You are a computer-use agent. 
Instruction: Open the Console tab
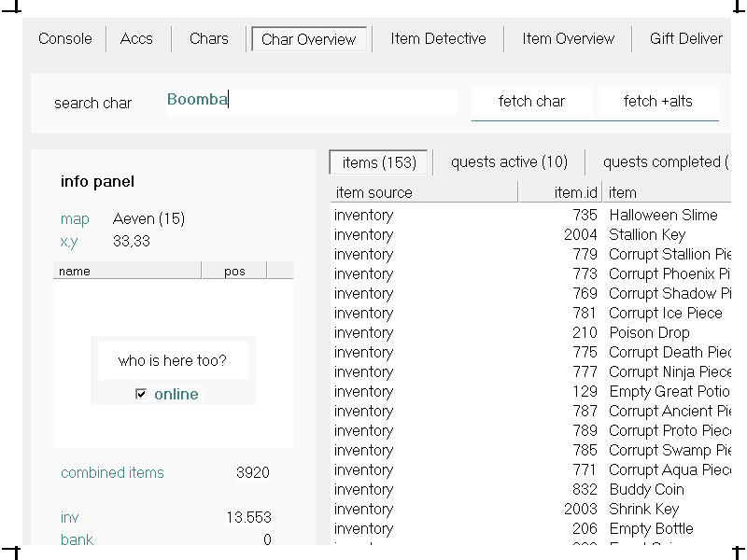click(65, 39)
